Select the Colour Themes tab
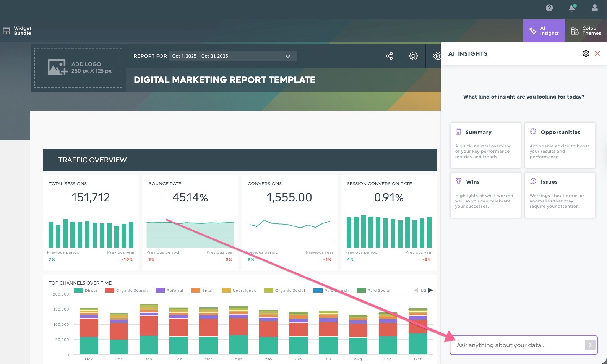The width and height of the screenshot is (607, 364). pos(586,31)
